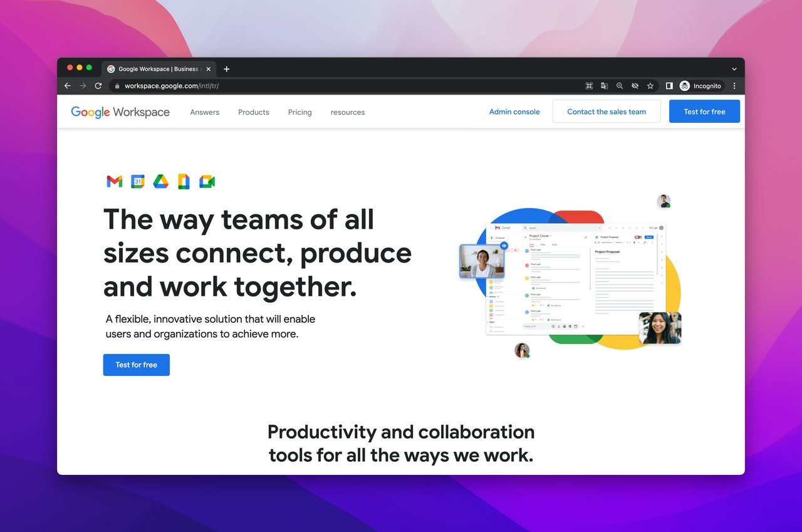The image size is (802, 532).
Task: Click Contact the sales team button
Action: tap(607, 112)
